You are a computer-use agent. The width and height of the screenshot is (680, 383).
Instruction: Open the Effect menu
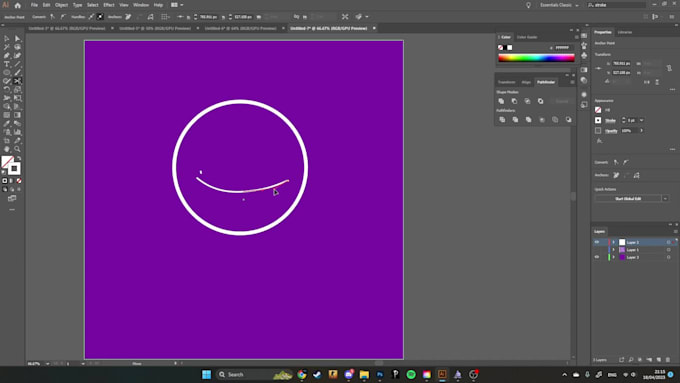click(x=108, y=5)
